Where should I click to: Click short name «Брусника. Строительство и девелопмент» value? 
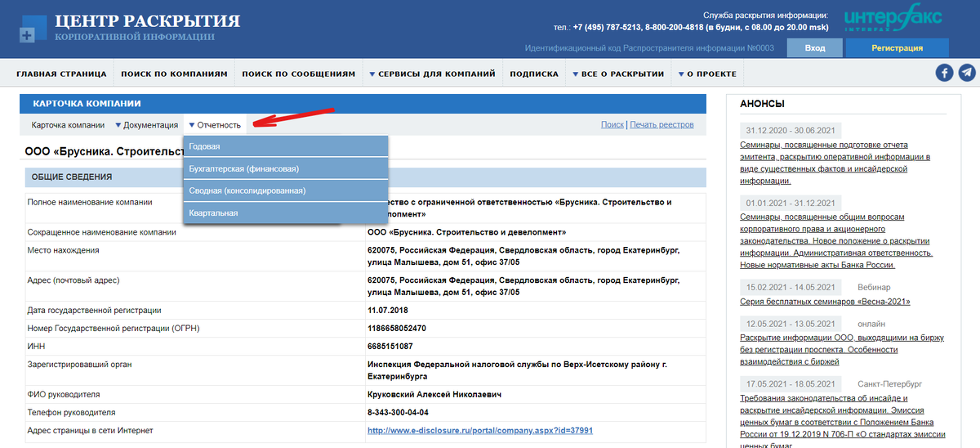[x=466, y=232]
